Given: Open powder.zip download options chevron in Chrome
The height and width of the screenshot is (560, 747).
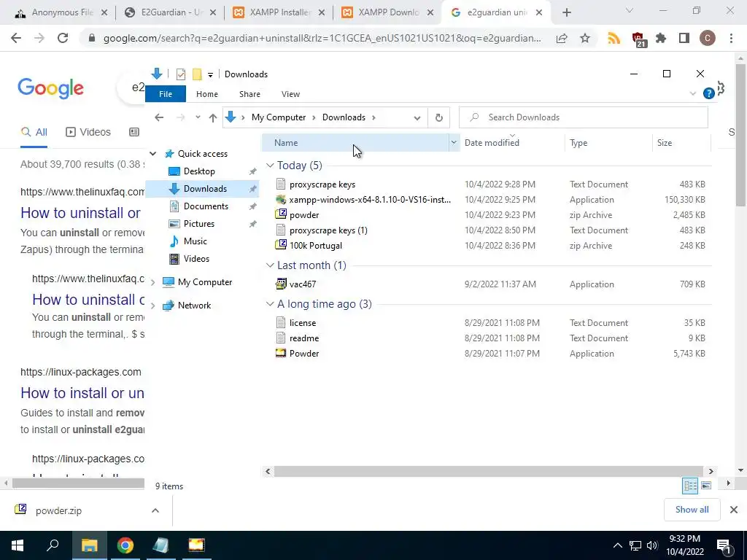Looking at the screenshot, I should coord(155,510).
